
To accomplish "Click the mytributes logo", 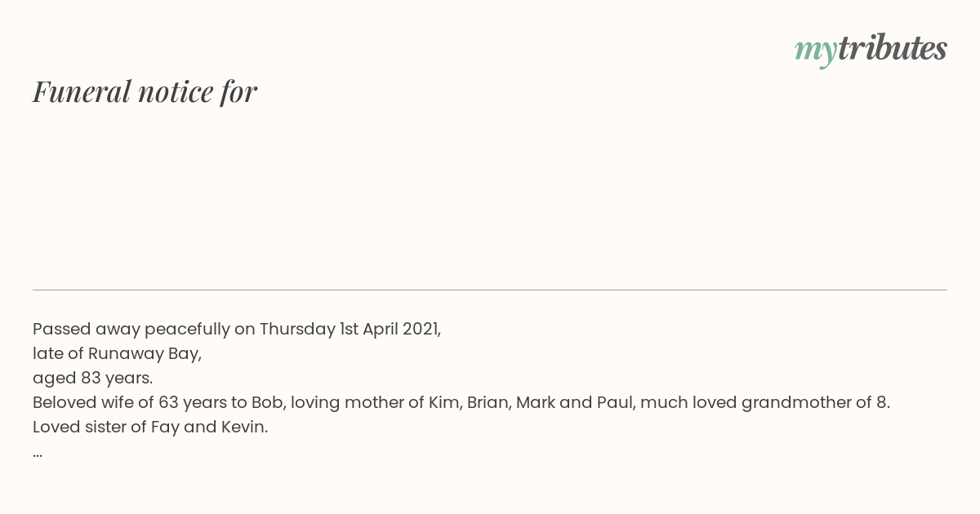I will click(871, 49).
